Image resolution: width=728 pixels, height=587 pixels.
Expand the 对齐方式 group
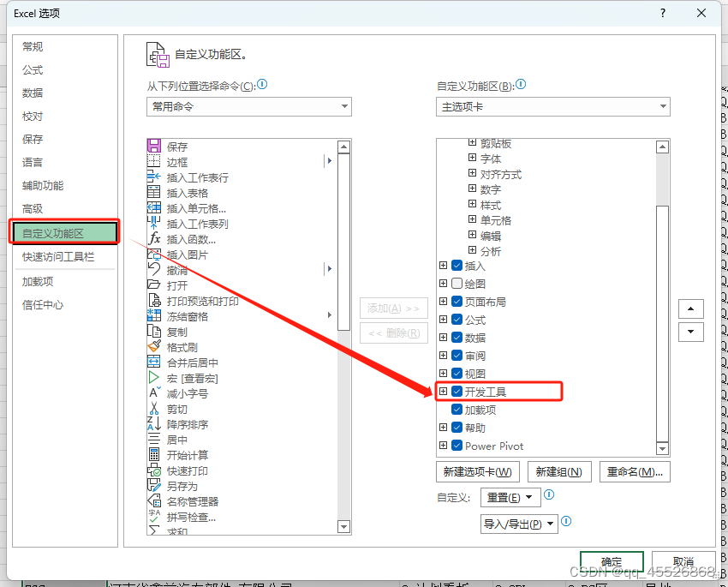[x=472, y=173]
